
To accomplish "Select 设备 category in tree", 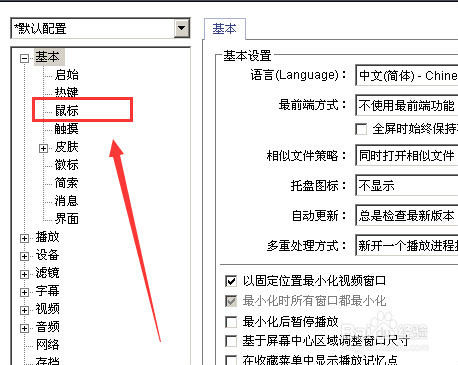I will point(48,255).
